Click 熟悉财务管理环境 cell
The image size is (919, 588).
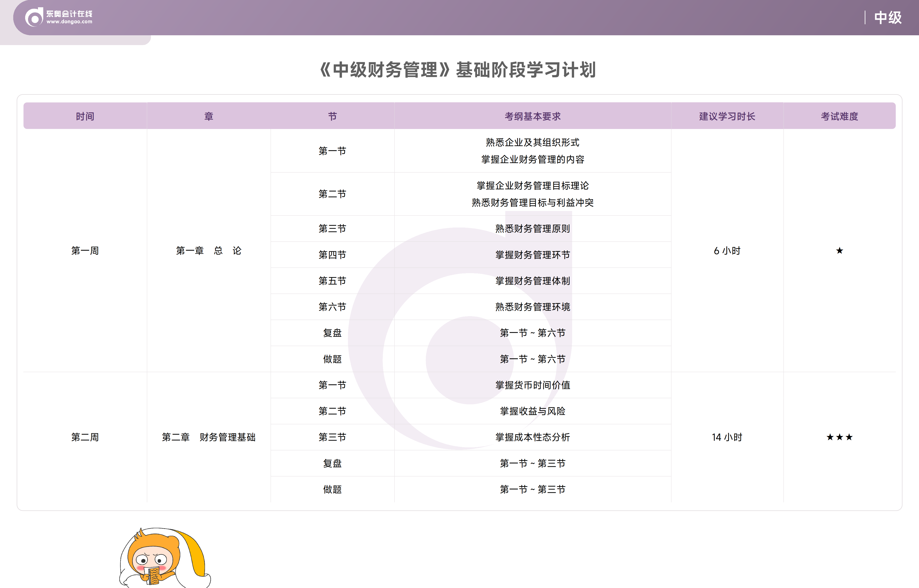pyautogui.click(x=533, y=307)
